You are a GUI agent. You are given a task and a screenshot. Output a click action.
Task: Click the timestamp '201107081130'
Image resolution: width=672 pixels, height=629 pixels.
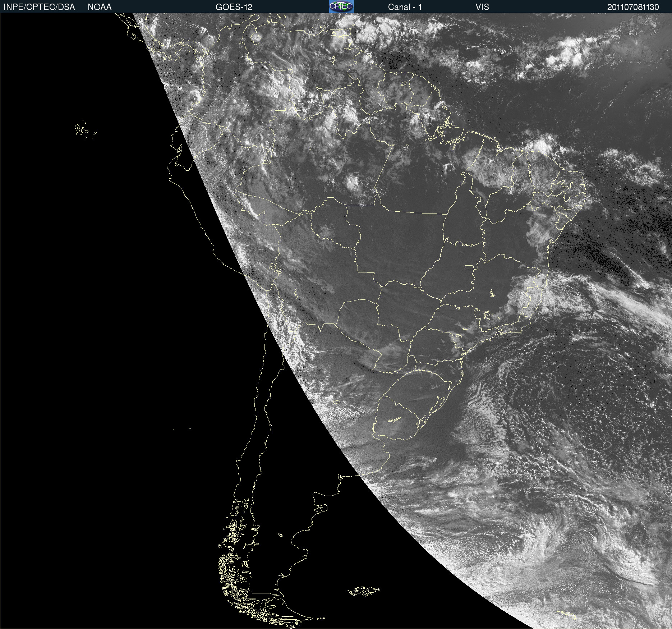point(633,7)
